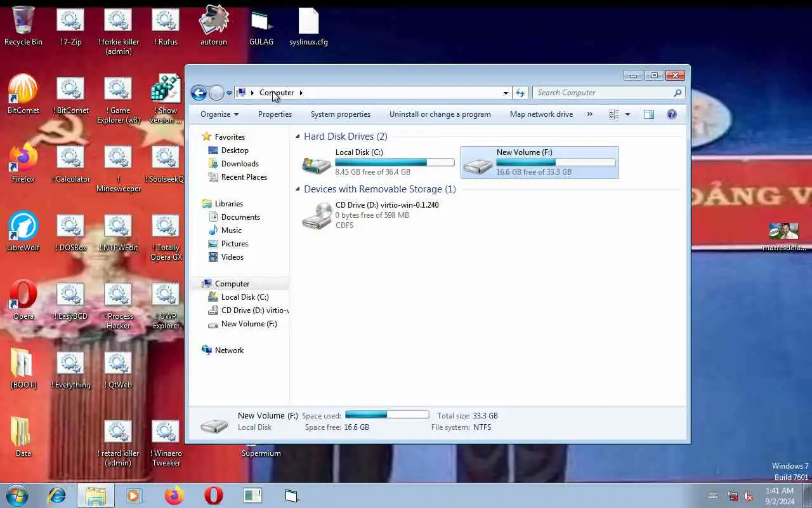Image resolution: width=812 pixels, height=508 pixels.
Task: Select the maxresdefault image on desktop
Action: (x=785, y=237)
